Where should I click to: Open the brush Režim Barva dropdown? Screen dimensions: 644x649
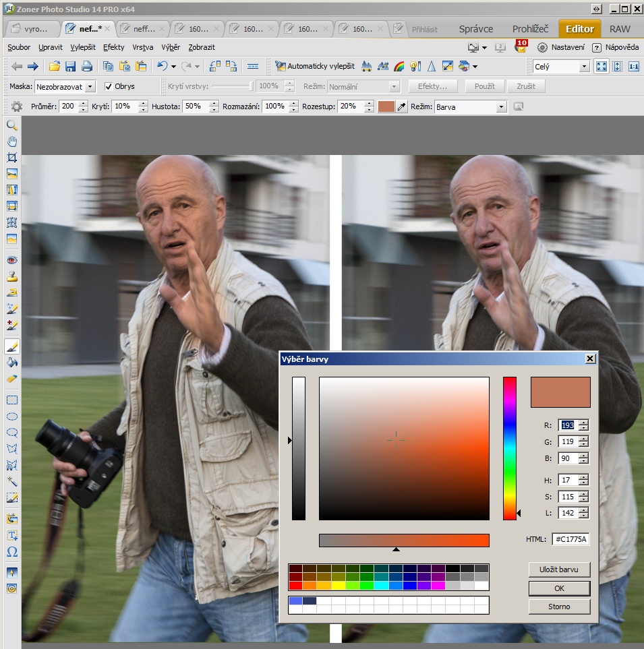[501, 107]
